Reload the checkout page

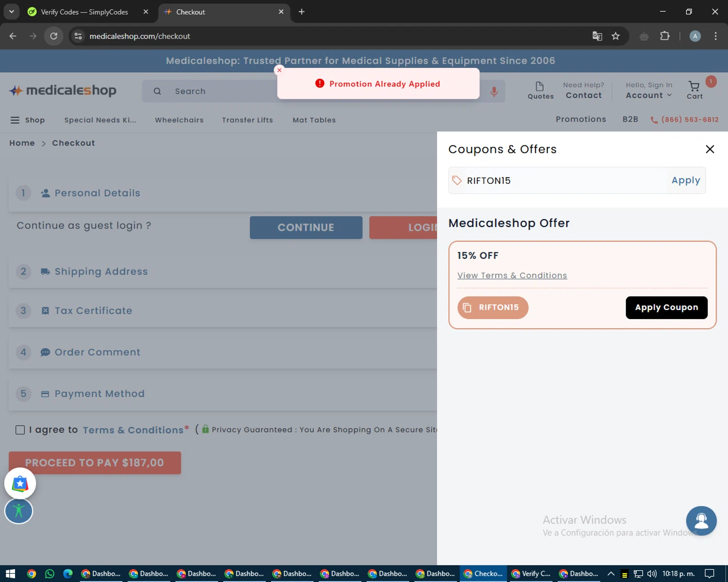(x=54, y=36)
